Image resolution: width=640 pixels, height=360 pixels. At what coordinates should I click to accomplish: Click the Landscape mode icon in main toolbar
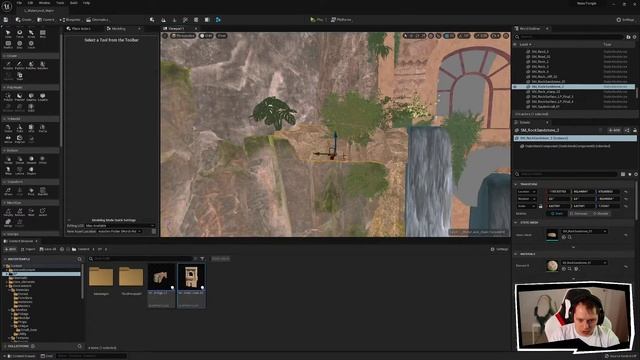click(x=163, y=20)
